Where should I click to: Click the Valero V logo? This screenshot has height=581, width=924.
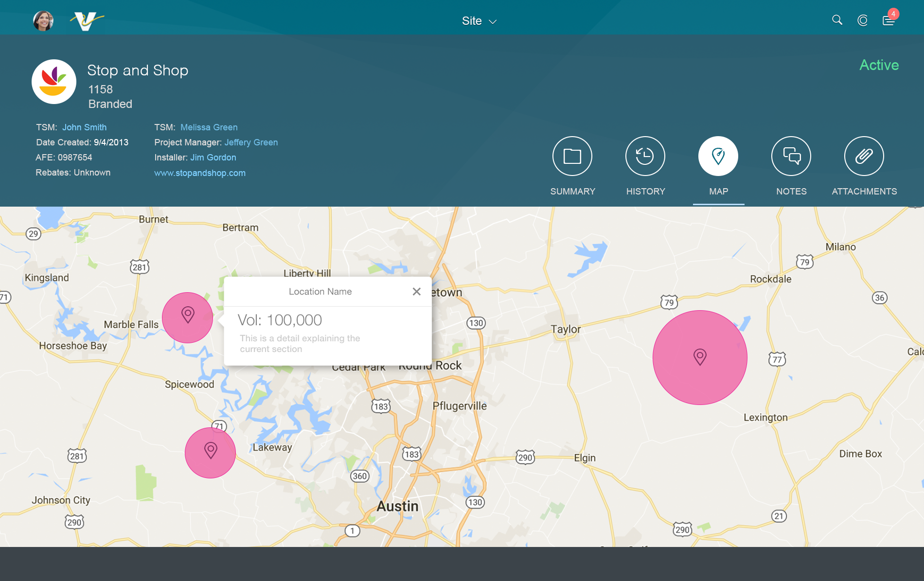point(87,21)
